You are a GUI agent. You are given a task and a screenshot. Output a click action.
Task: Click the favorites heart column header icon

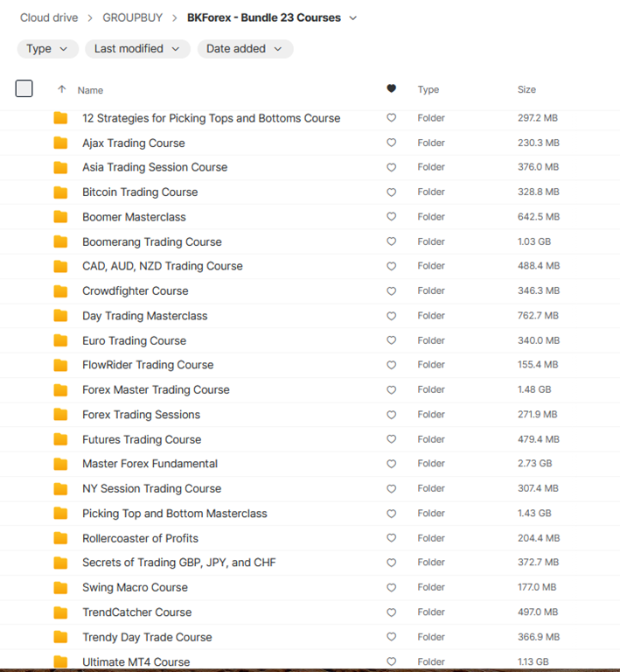pyautogui.click(x=391, y=89)
